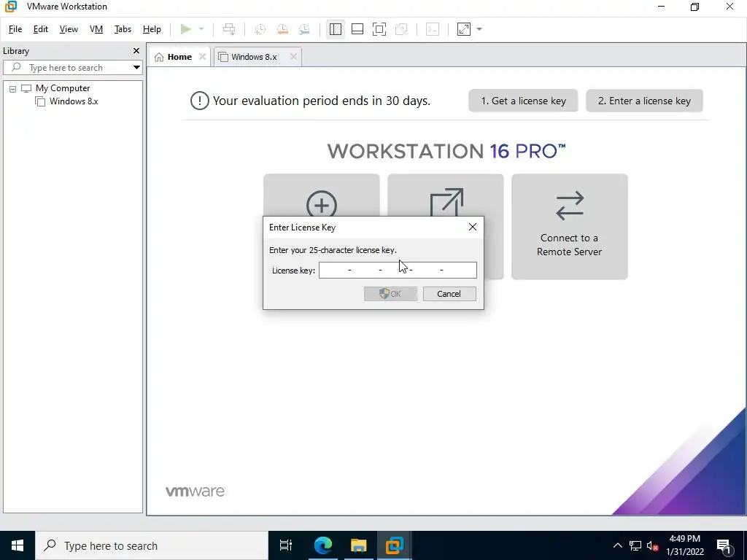Click the network tray icon
The image size is (747, 560).
click(635, 545)
